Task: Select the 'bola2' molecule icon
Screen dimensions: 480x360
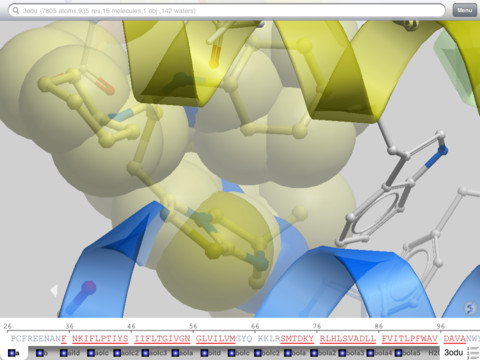Action: pyautogui.click(x=314, y=353)
